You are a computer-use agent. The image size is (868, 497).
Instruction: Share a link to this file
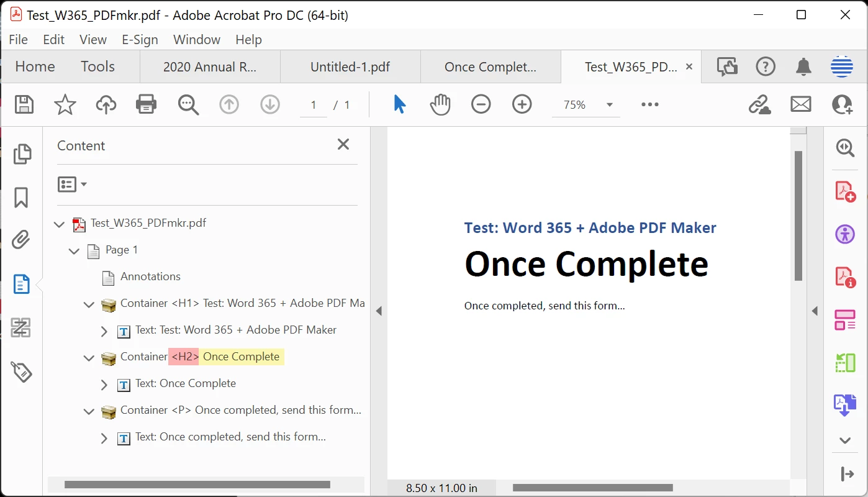pyautogui.click(x=759, y=104)
